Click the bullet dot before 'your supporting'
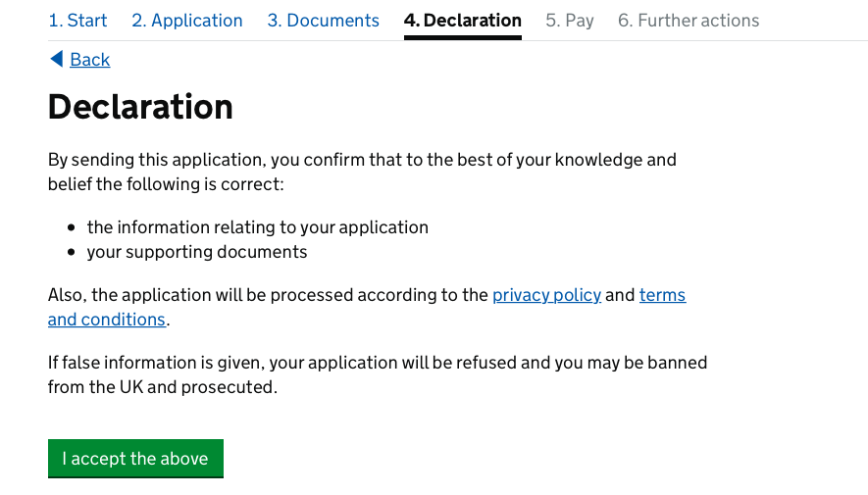Image resolution: width=868 pixels, height=495 pixels. pyautogui.click(x=71, y=252)
